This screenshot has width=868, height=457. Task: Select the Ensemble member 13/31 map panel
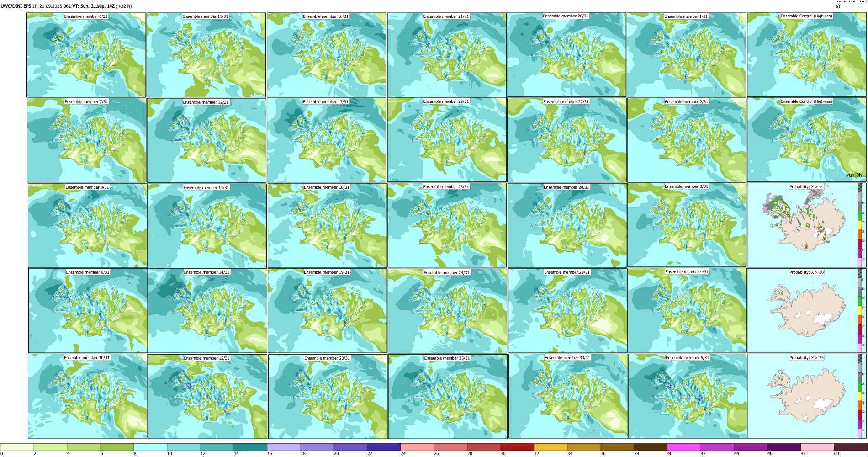point(207,225)
